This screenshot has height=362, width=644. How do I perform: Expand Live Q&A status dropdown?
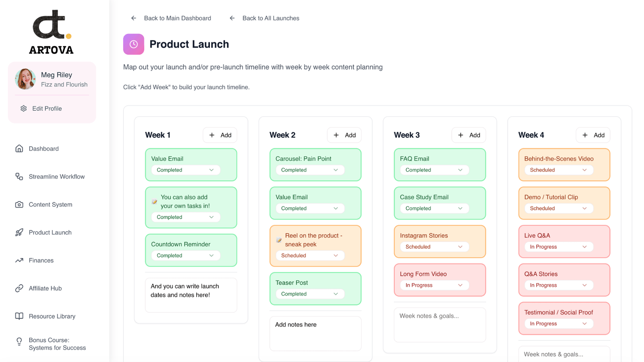(558, 247)
